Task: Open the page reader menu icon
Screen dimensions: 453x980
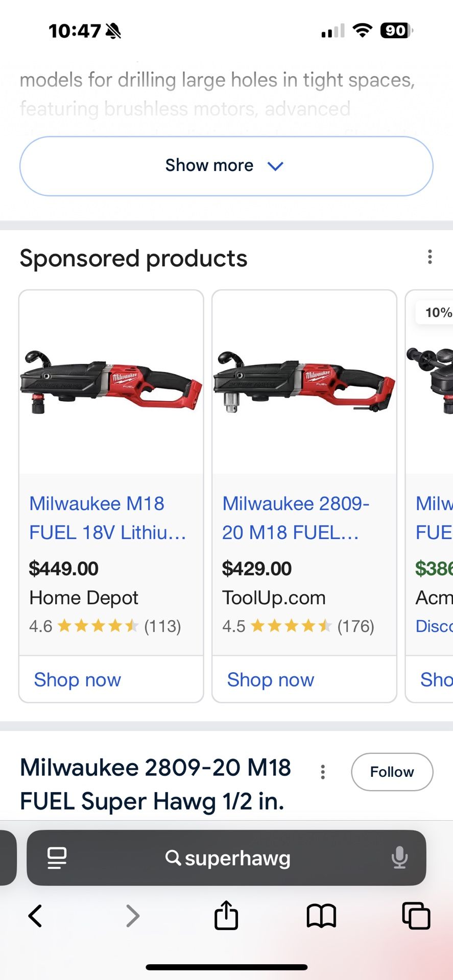Action: click(57, 857)
